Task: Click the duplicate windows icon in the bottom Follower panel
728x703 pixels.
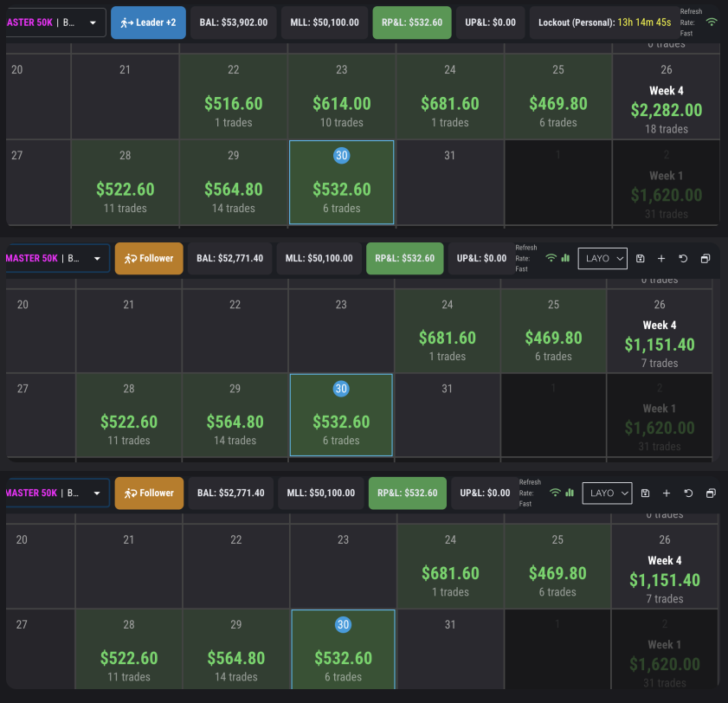Action: point(711,493)
